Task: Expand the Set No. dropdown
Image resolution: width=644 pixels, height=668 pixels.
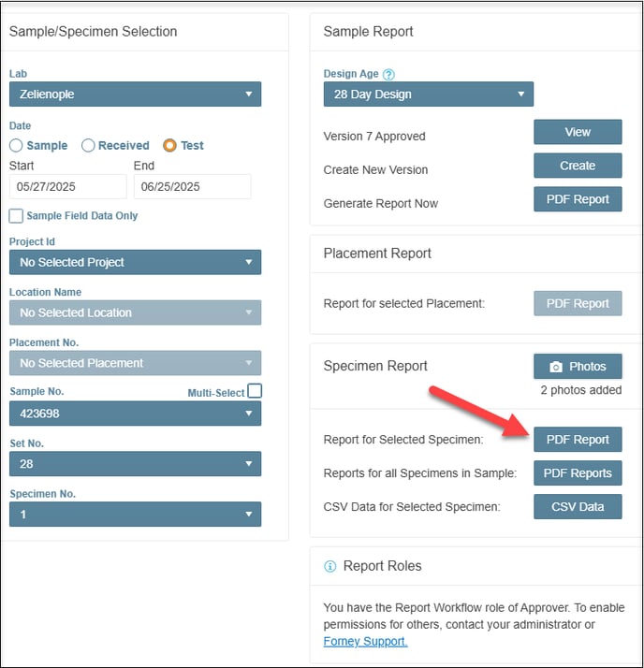Action: (135, 463)
